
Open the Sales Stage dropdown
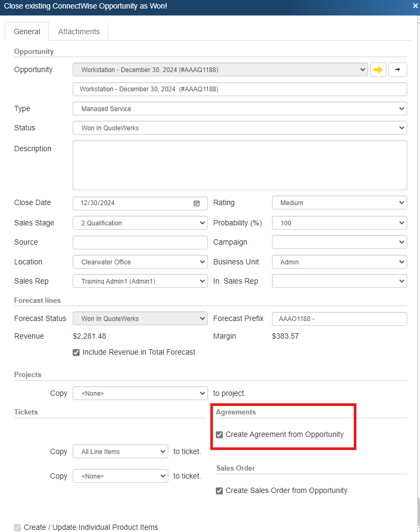[x=140, y=223]
